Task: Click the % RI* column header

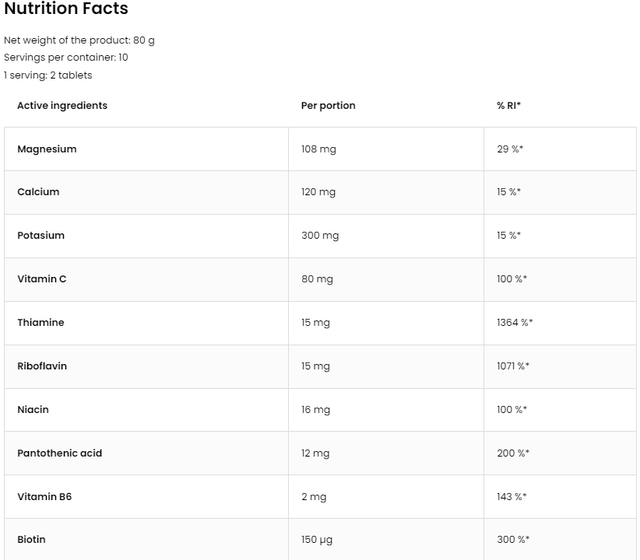Action: [510, 106]
